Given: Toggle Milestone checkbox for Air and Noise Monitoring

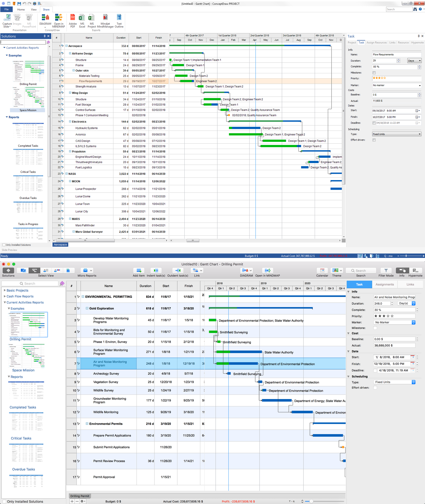Looking at the screenshot, I should coord(375,328).
